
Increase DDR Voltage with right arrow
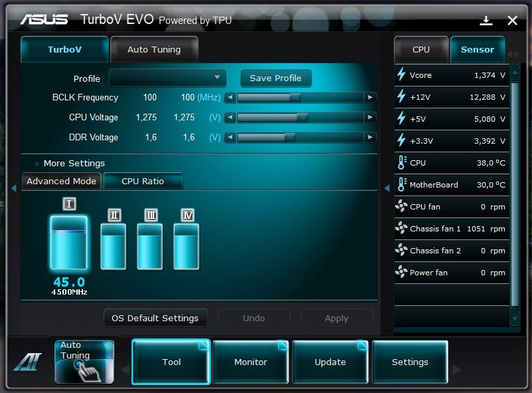pyautogui.click(x=370, y=138)
